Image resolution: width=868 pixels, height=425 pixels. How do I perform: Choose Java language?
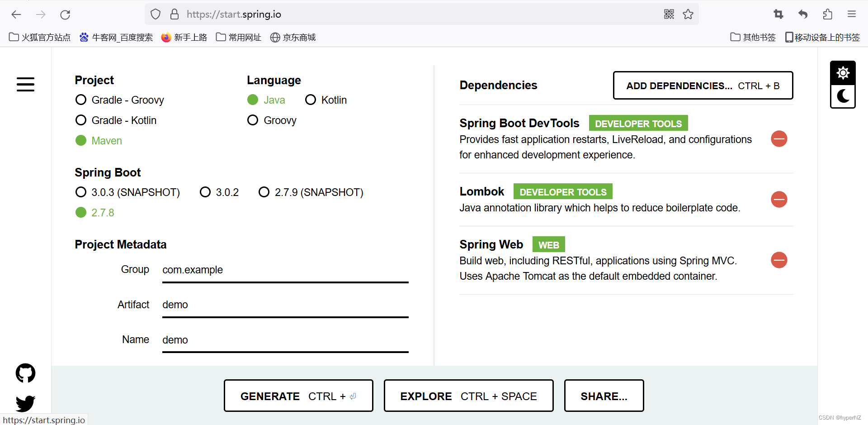pyautogui.click(x=266, y=100)
